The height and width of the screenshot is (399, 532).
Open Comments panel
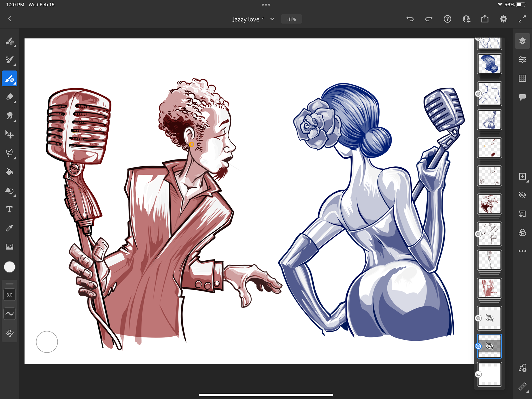(522, 97)
